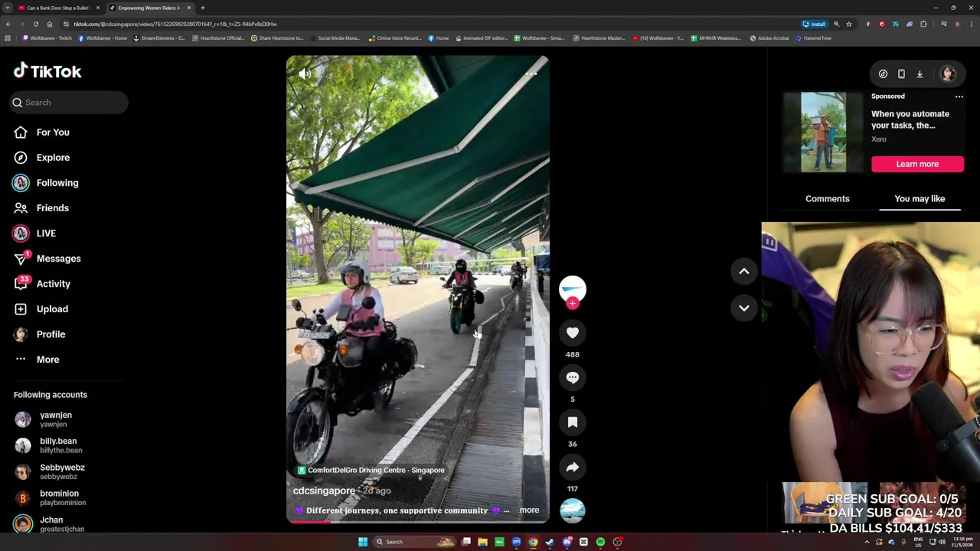Open a new browser tab with the plus button
The width and height of the screenshot is (980, 551).
pos(202,8)
